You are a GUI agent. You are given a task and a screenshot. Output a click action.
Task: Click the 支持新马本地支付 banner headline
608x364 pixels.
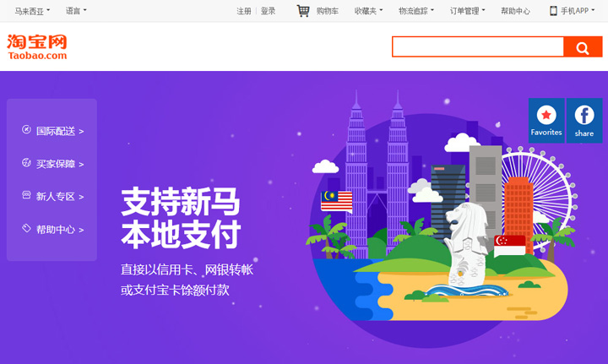click(181, 217)
